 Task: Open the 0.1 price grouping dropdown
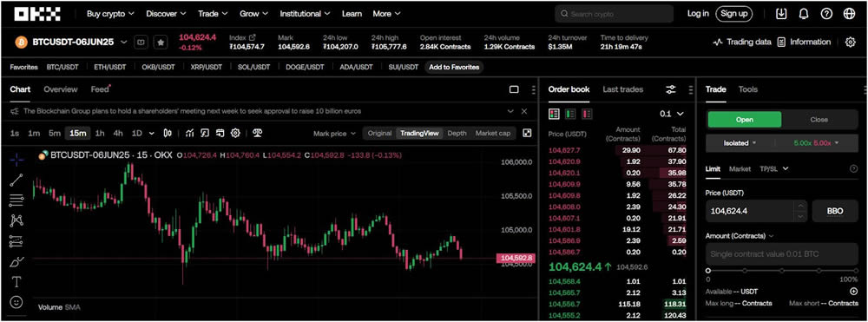click(672, 114)
